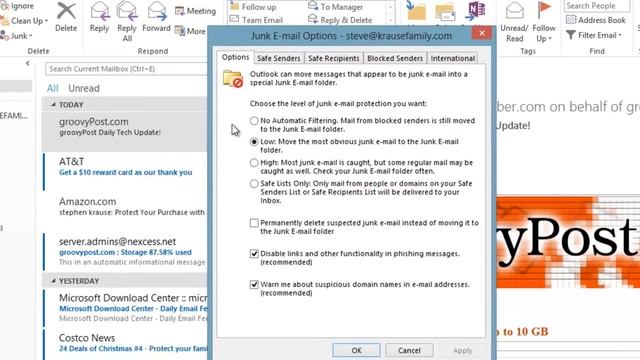Viewport: 640px width, 360px height.
Task: Show All messages filter
Action: (53, 88)
